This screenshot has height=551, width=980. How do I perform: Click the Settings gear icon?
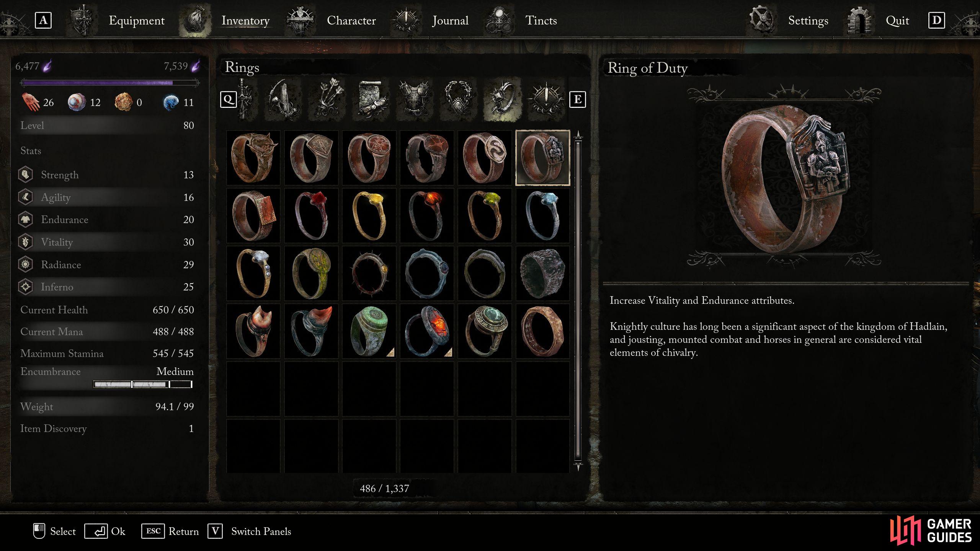761,19
